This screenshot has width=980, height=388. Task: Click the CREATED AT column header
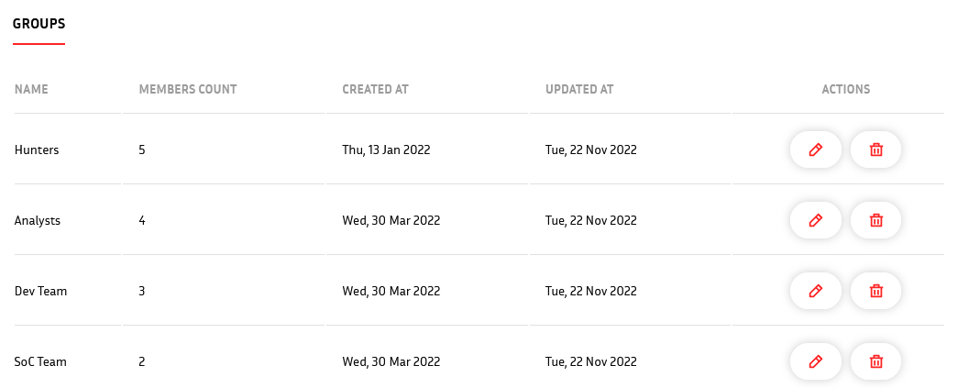tap(375, 90)
